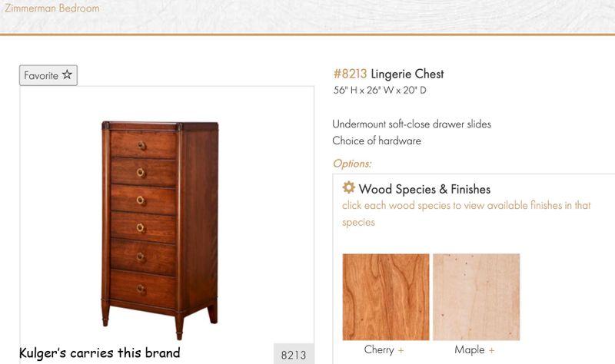Expand Maple finishes via plus sign

[491, 350]
